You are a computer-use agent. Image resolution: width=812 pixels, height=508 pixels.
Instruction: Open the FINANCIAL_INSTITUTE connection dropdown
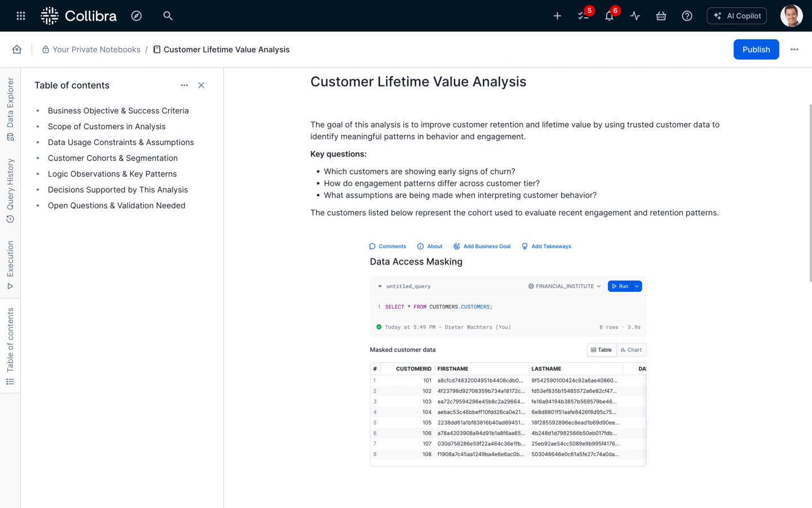click(x=564, y=286)
